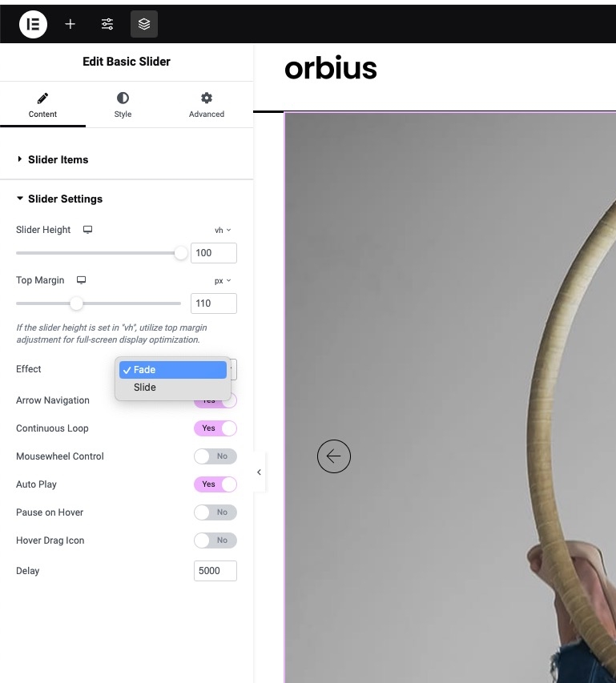Switch to the Style tab

(x=123, y=105)
